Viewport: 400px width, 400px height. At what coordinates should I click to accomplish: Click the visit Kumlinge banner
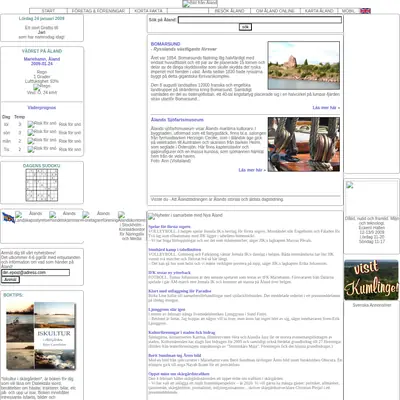(x=371, y=280)
